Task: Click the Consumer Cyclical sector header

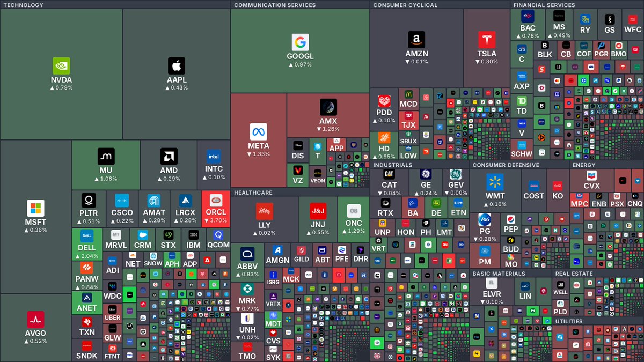Action: pyautogui.click(x=406, y=5)
